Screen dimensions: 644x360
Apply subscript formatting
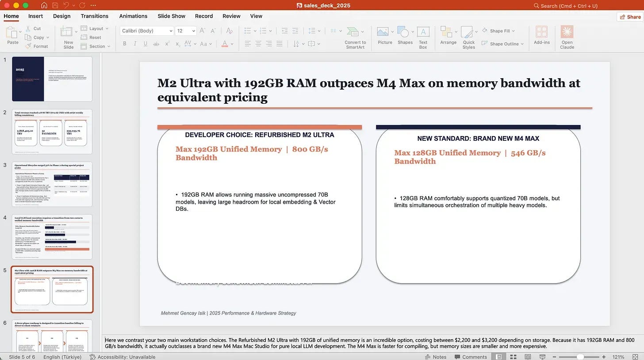(177, 44)
